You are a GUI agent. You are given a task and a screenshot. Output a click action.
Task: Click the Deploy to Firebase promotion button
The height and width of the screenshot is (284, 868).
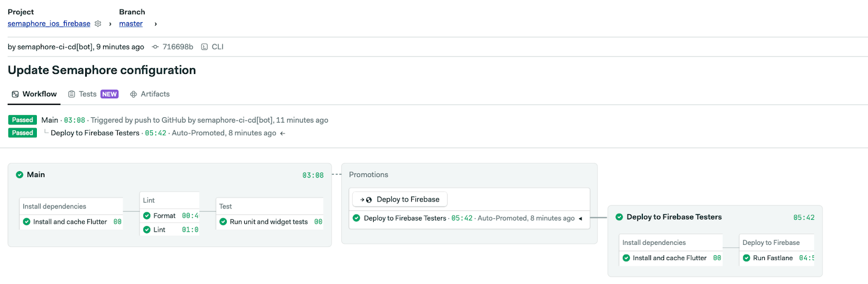[x=400, y=199]
